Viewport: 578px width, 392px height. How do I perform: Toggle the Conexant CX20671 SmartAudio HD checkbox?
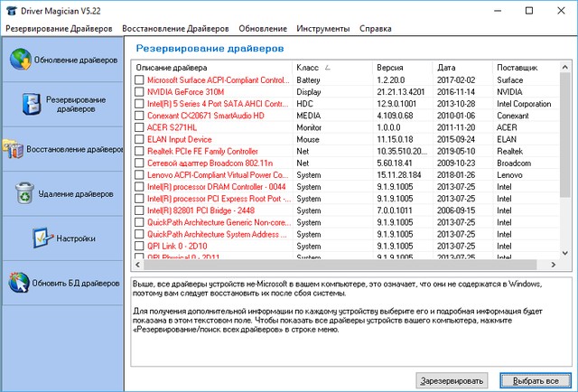[139, 115]
